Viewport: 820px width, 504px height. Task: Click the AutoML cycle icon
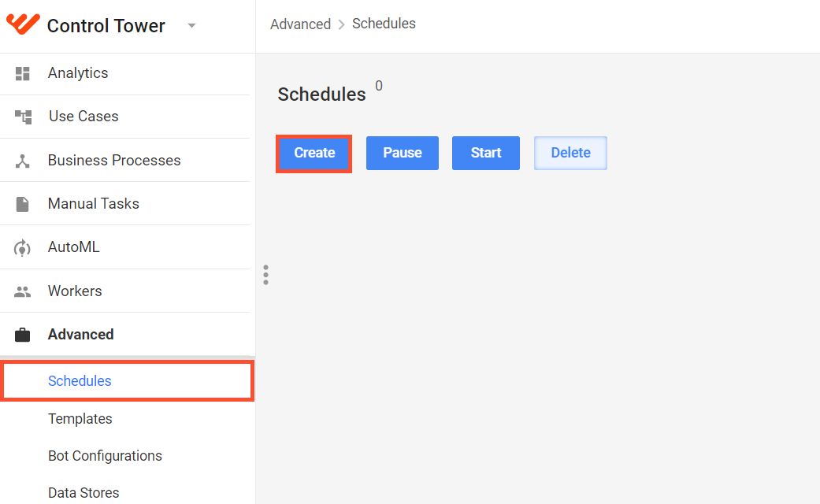tap(22, 247)
